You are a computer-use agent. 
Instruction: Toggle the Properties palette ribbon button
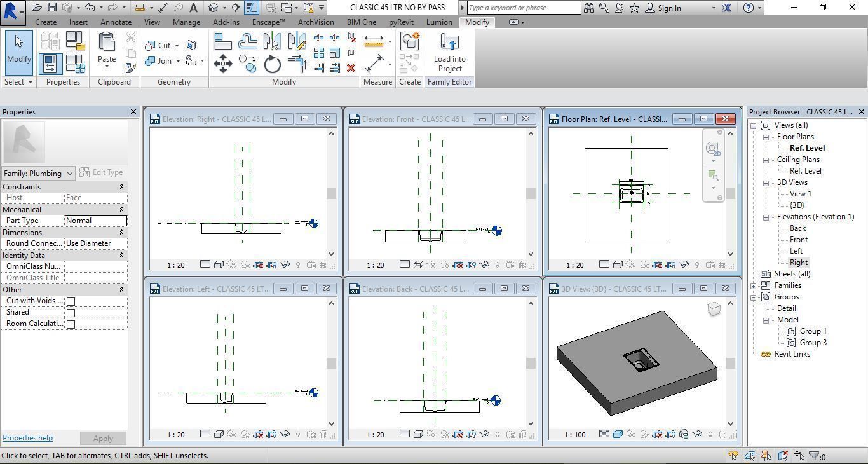50,64
